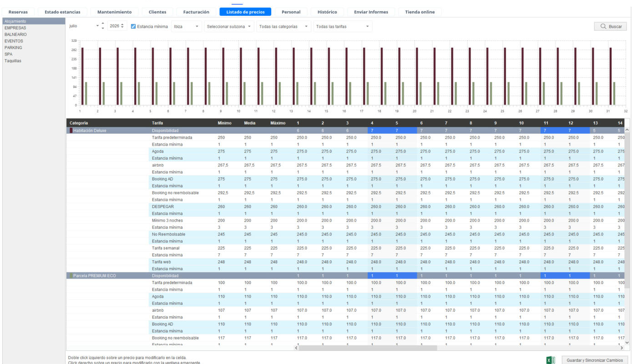Select PARKING in the left sidebar
Viewport: 632px width, 364px height.
coord(13,48)
